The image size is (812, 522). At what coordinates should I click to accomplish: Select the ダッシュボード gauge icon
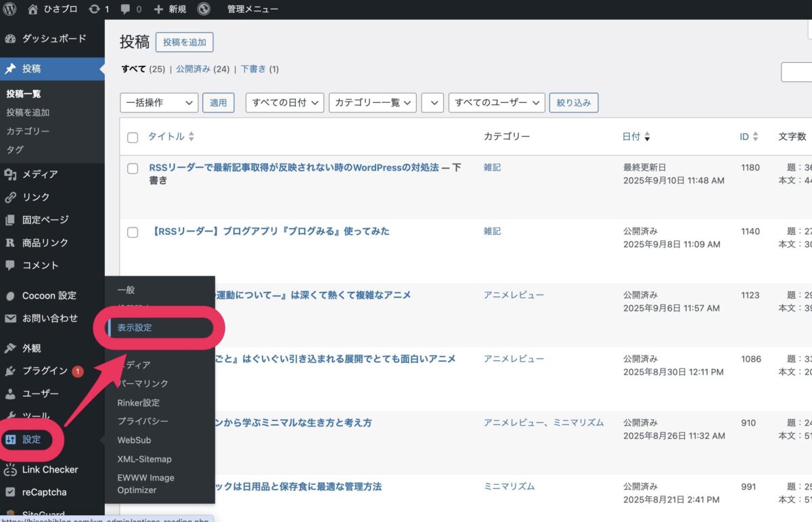pos(10,39)
